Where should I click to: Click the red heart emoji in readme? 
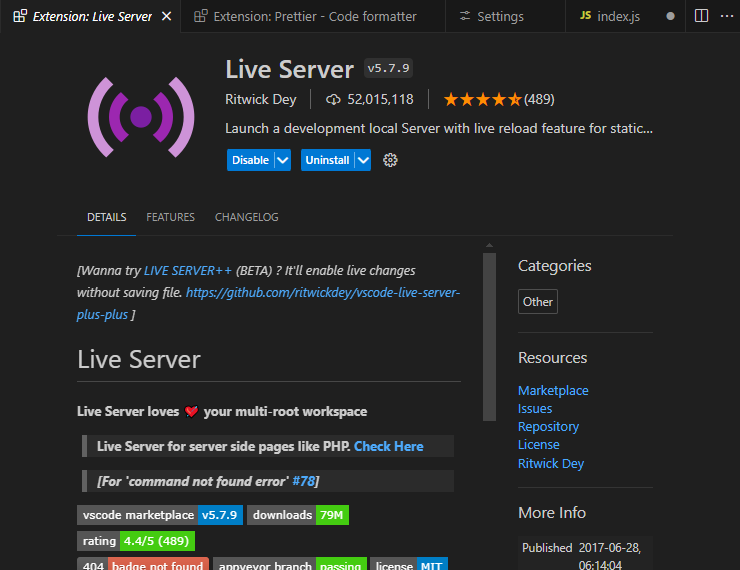[x=191, y=411]
